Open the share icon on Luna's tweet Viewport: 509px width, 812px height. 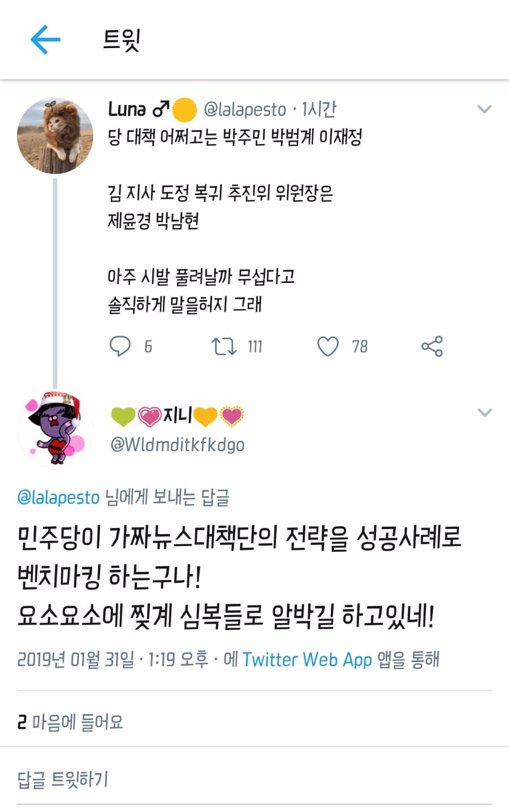pos(433,346)
